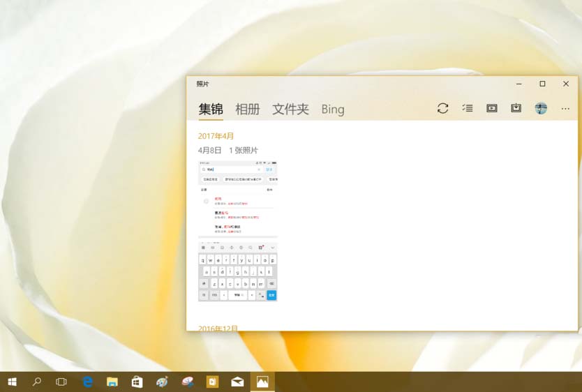Click the 2017年4月 month header link
Viewport: 582px width, 392px height.
[x=216, y=136]
